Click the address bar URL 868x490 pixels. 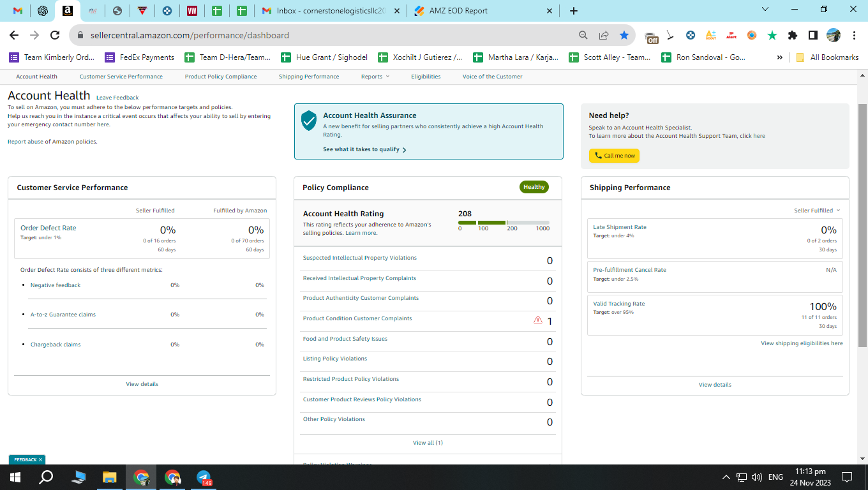tap(188, 35)
